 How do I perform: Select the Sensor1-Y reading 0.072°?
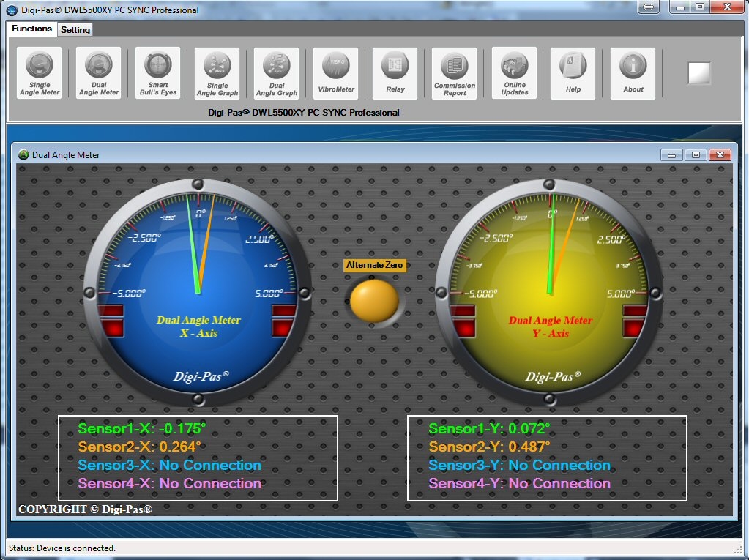pos(489,428)
